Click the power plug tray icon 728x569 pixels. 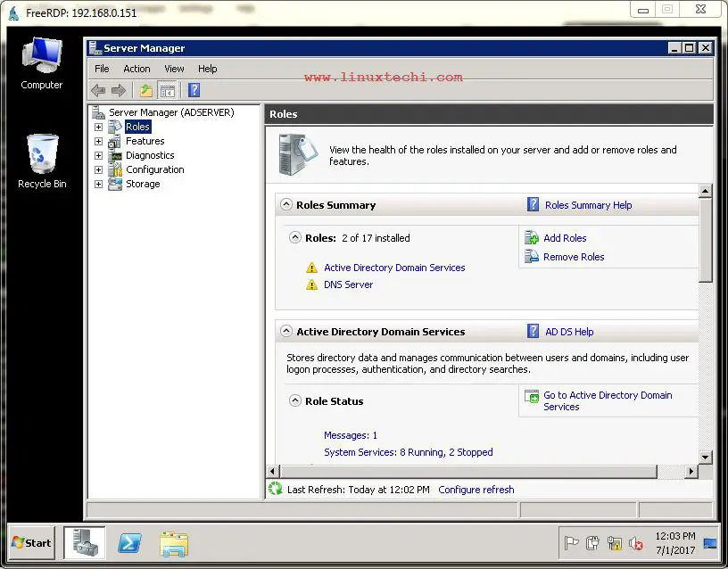click(x=592, y=543)
